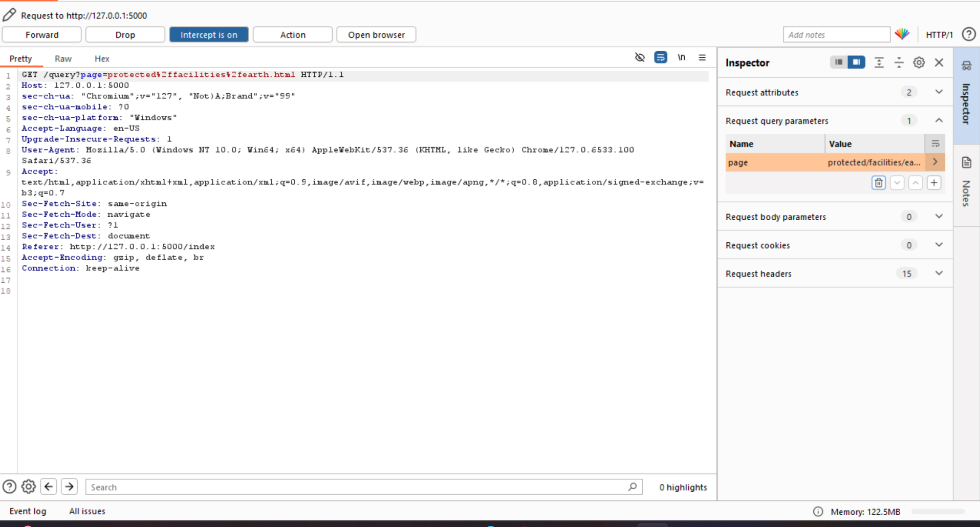Toggle the word wrap icon in editor
The image size is (980, 527).
(x=661, y=57)
